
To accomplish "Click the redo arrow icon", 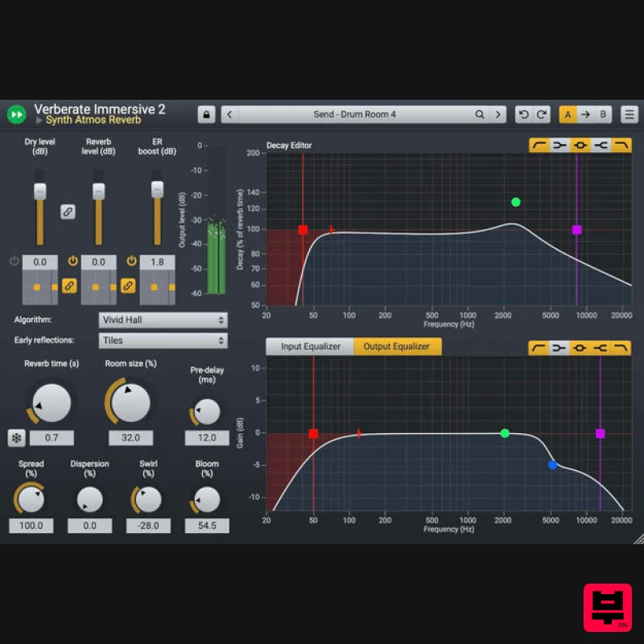I will (541, 114).
